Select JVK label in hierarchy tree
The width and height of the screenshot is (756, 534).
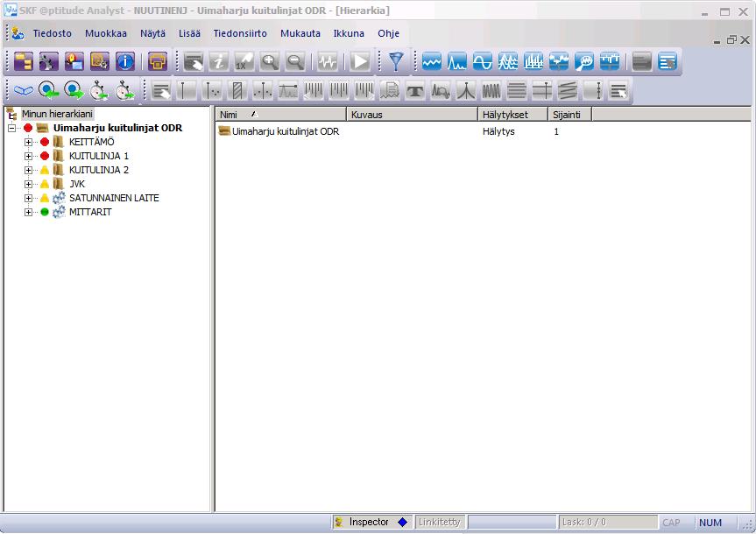pyautogui.click(x=77, y=184)
